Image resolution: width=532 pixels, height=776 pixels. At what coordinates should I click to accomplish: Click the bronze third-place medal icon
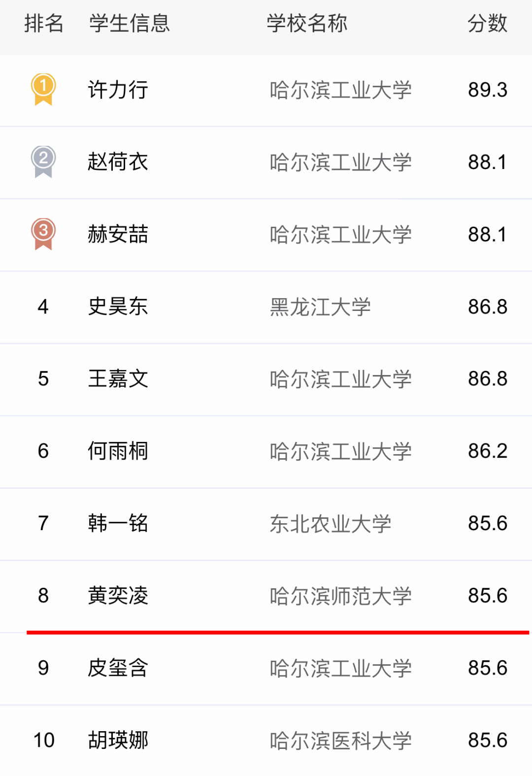[x=43, y=234]
